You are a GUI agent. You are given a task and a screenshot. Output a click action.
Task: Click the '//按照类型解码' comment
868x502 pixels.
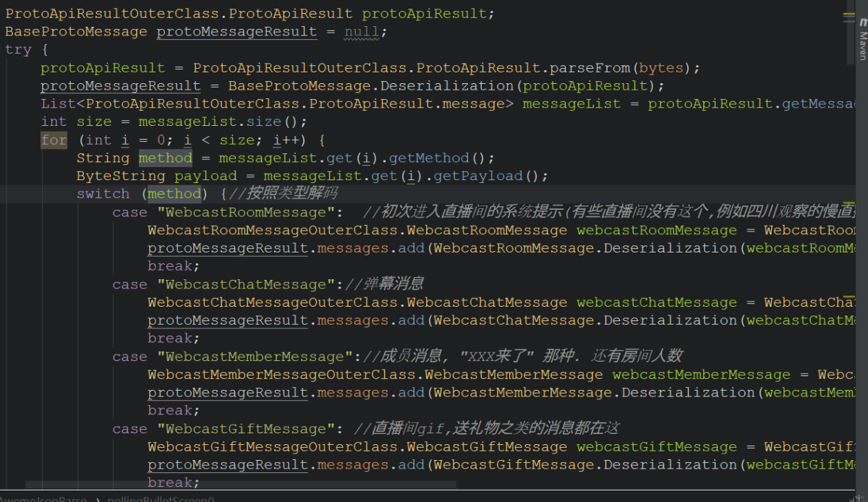(283, 194)
